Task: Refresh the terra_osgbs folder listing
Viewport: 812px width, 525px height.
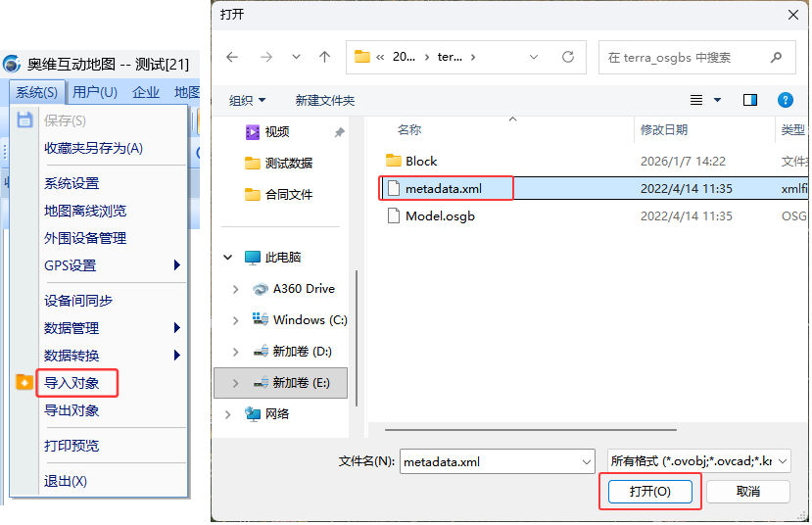Action: pyautogui.click(x=568, y=57)
